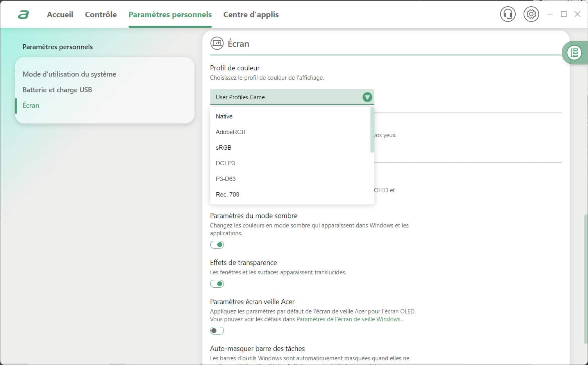
Task: Switch to the Contrôle tab
Action: pyautogui.click(x=101, y=14)
